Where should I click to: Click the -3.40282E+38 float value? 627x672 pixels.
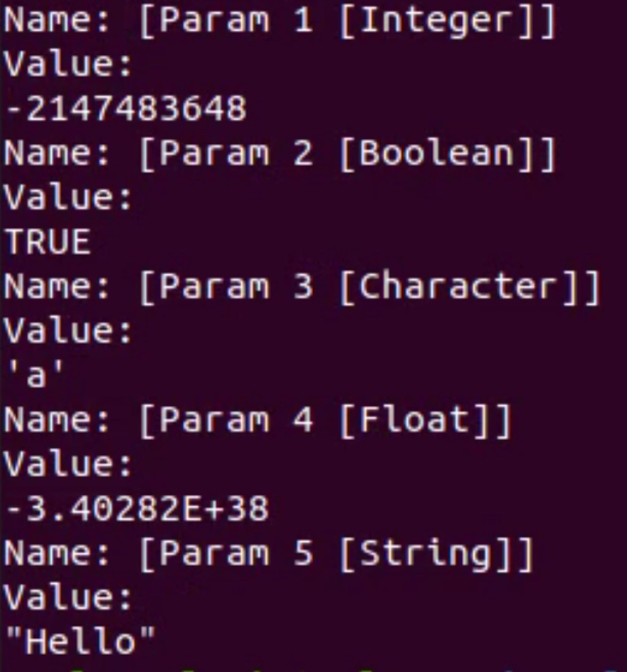[137, 508]
